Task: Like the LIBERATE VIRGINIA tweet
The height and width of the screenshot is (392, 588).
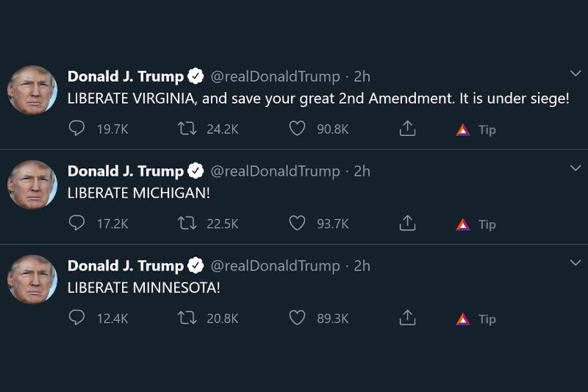Action: point(297,129)
